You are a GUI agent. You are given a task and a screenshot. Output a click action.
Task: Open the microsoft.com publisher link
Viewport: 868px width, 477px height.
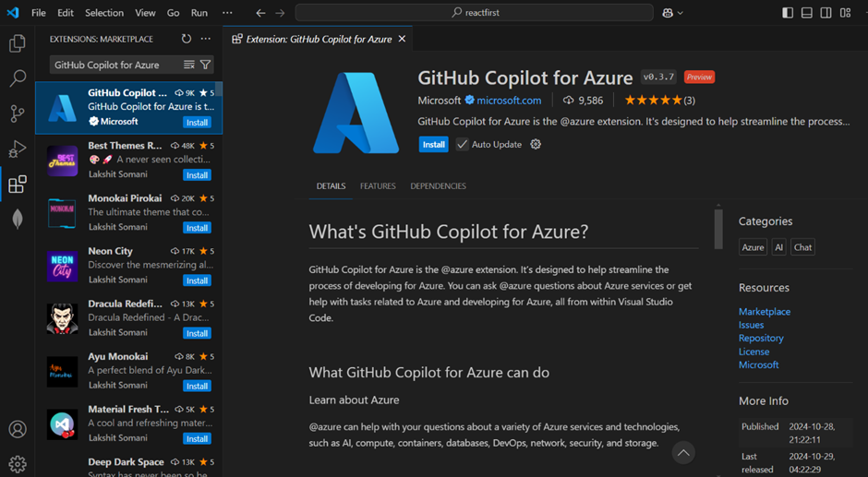510,101
